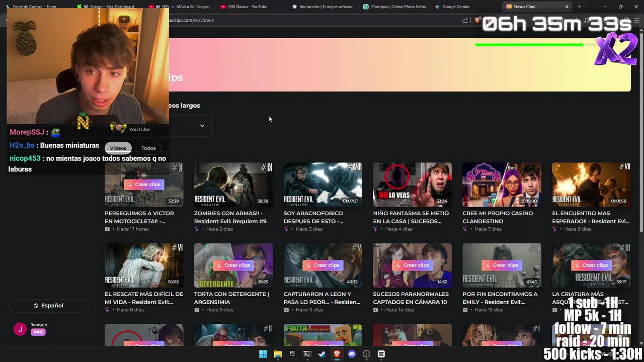Click Crear clips on SUCESOS PARANORMALES video
The height and width of the screenshot is (362, 644).
(x=413, y=265)
